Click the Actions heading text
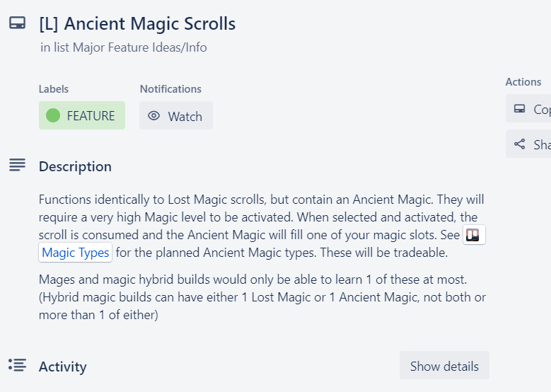Viewport: 551px width, 392px height. point(523,82)
